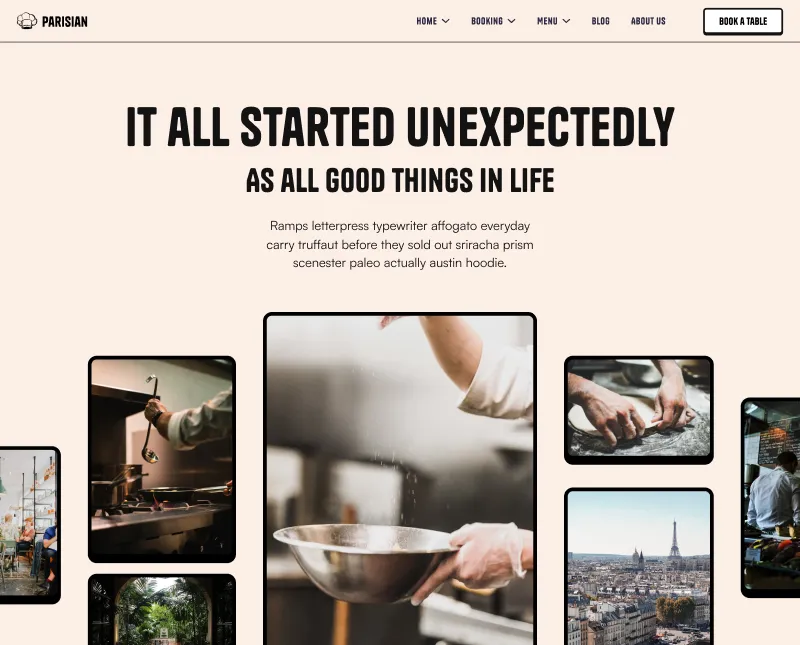Open the large mixing bowl photo

click(x=400, y=479)
